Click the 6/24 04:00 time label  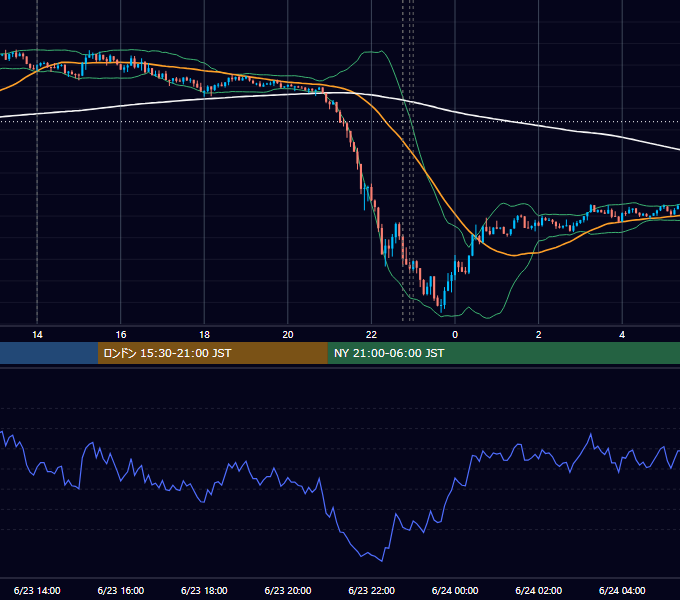pyautogui.click(x=622, y=590)
